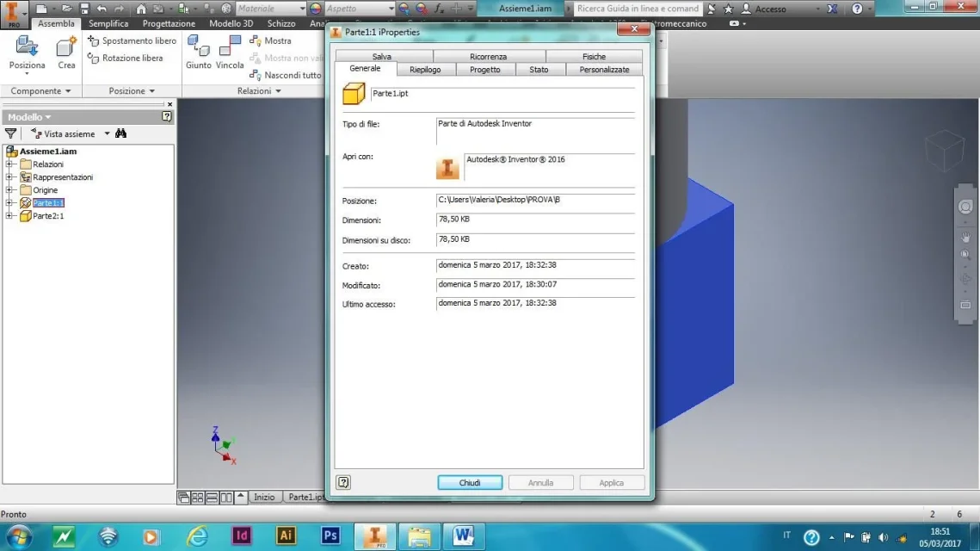Viewport: 980px width, 551px height.
Task: Click the Home view house icon
Action: point(141,9)
